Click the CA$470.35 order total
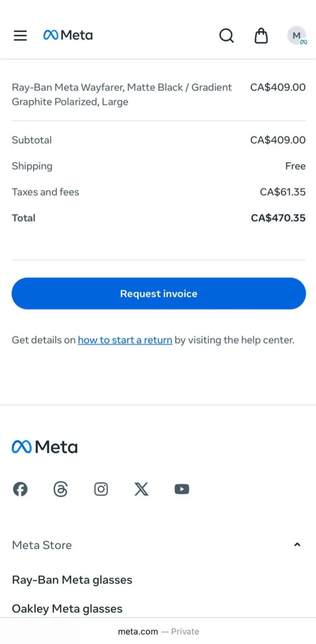Viewport: 316px width, 644px height. tap(278, 218)
